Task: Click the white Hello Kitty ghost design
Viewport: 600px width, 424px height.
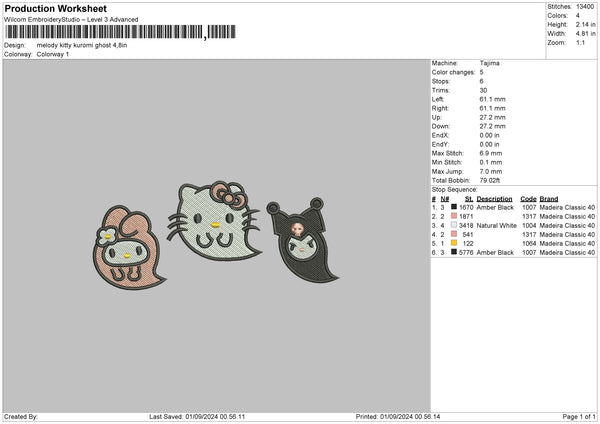Action: 215,221
